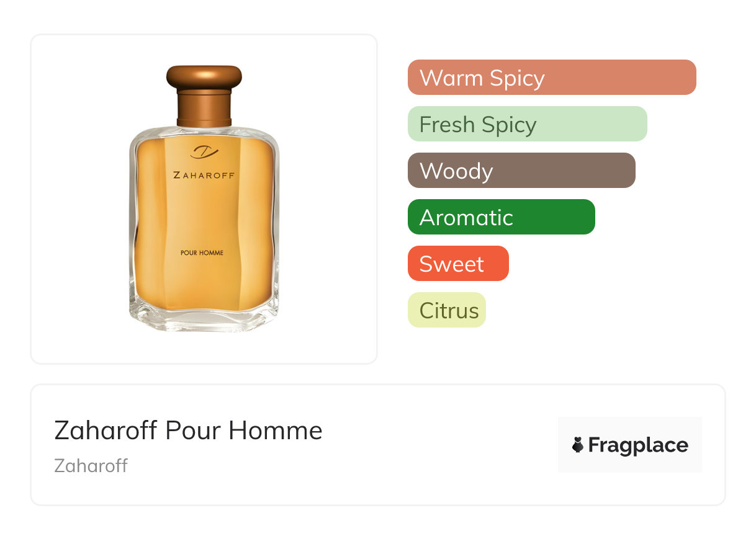Choose the Aromatic accord bar
The width and height of the screenshot is (756, 536).
(502, 217)
